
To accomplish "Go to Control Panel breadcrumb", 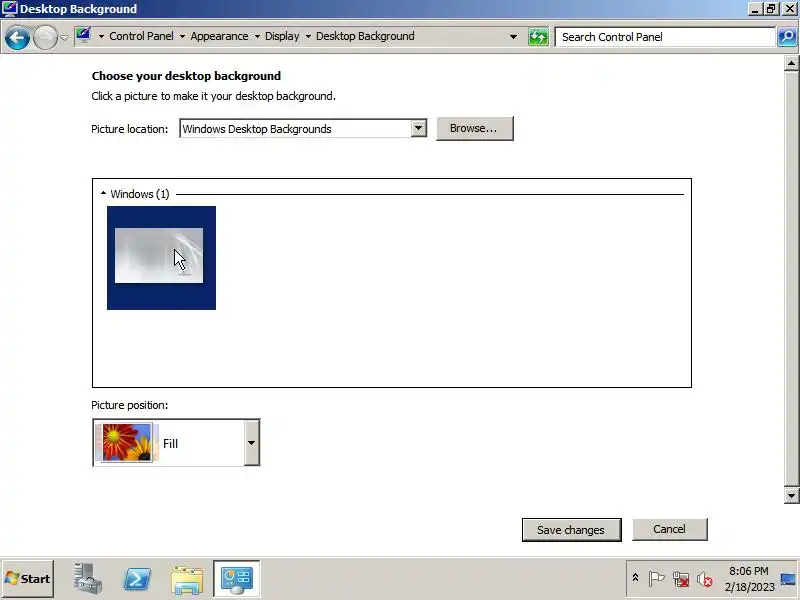I will click(141, 36).
